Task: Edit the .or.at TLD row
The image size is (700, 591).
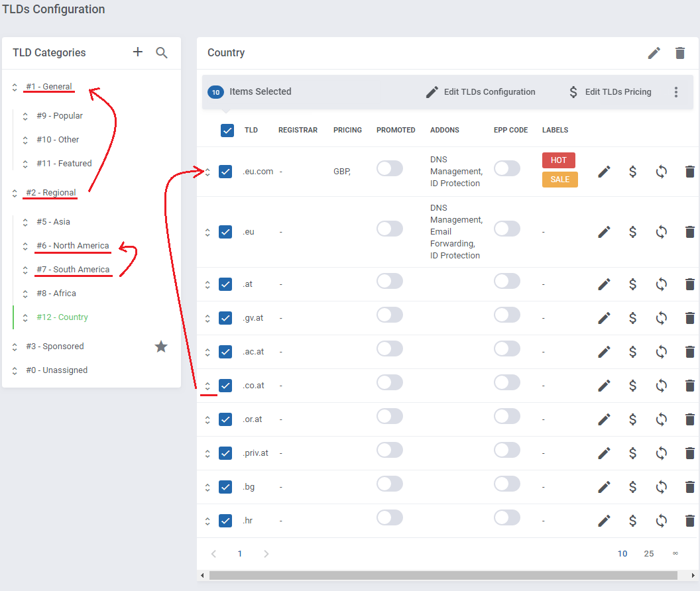Action: point(604,419)
